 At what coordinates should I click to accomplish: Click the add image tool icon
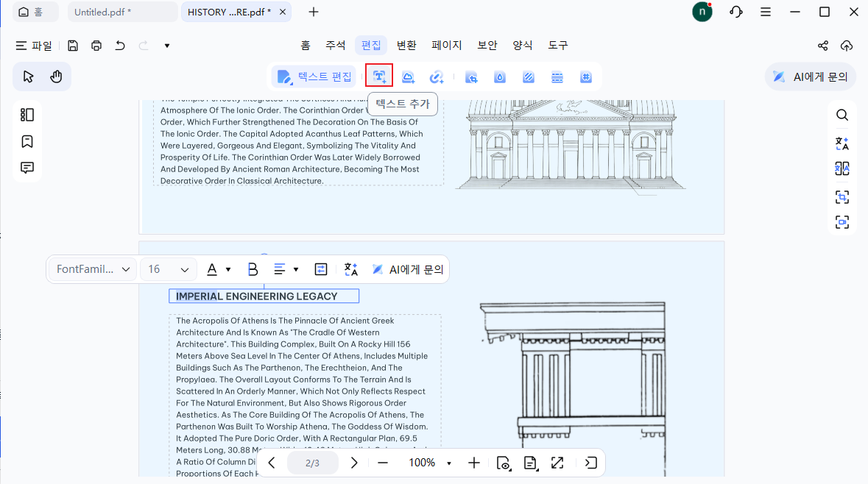(408, 77)
